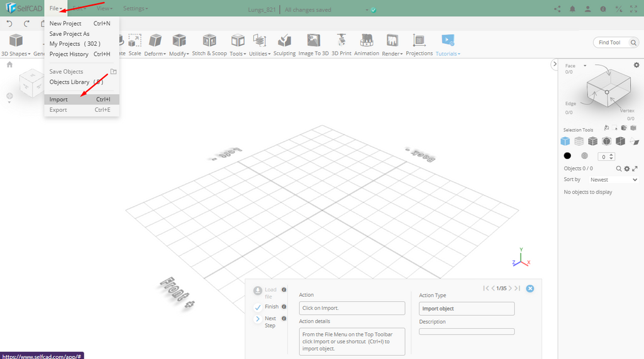This screenshot has height=359, width=644.
Task: Open selection panel settings gear
Action: coord(636,65)
